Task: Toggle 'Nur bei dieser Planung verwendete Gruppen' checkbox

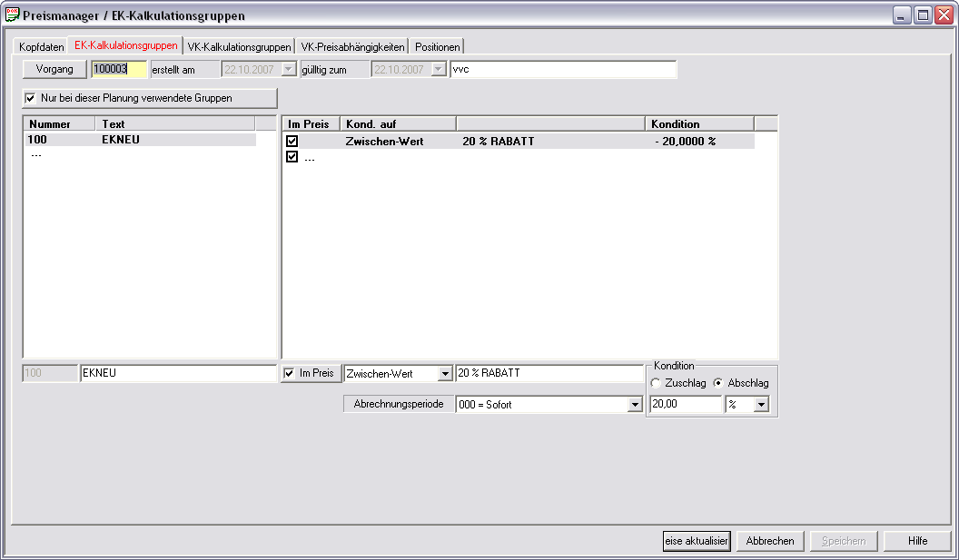Action: (x=31, y=98)
